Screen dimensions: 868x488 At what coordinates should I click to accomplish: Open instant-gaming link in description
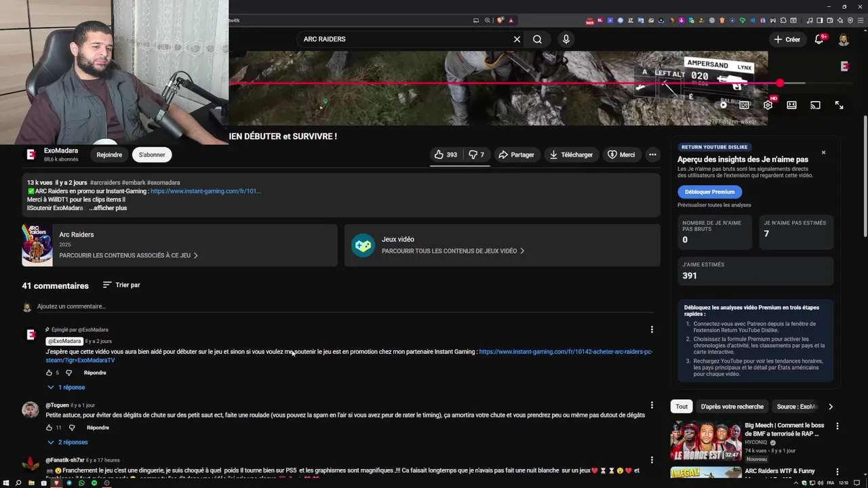click(x=205, y=191)
